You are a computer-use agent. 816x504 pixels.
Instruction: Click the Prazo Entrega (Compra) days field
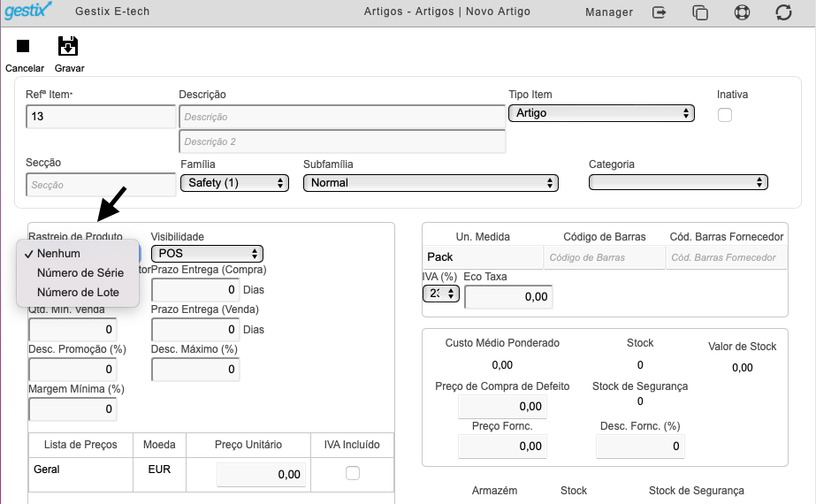pyautogui.click(x=195, y=289)
